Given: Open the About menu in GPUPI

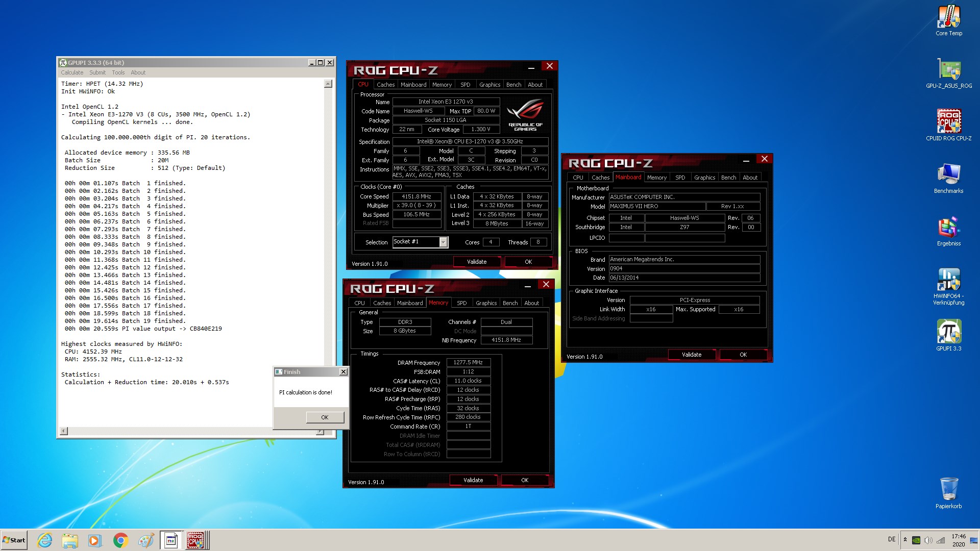Looking at the screenshot, I should (x=138, y=72).
